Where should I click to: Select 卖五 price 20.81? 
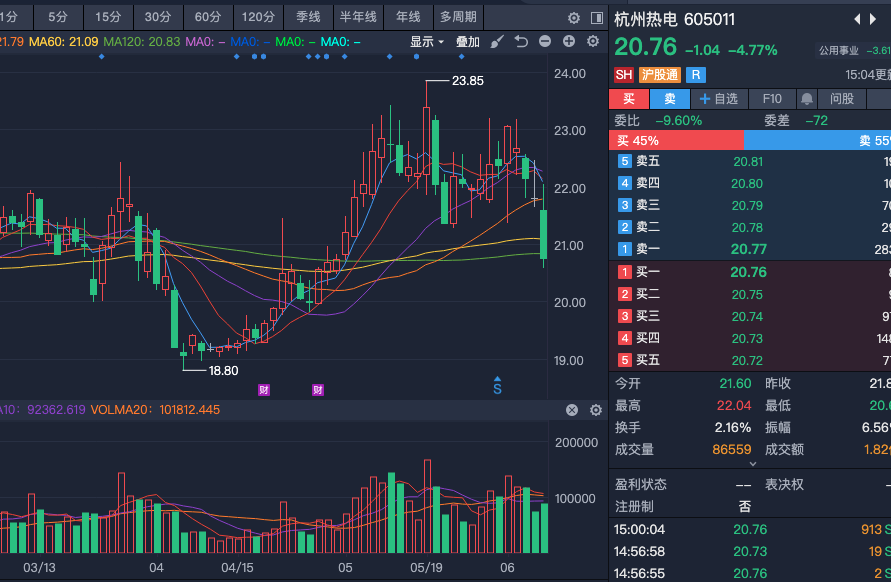tap(750, 161)
